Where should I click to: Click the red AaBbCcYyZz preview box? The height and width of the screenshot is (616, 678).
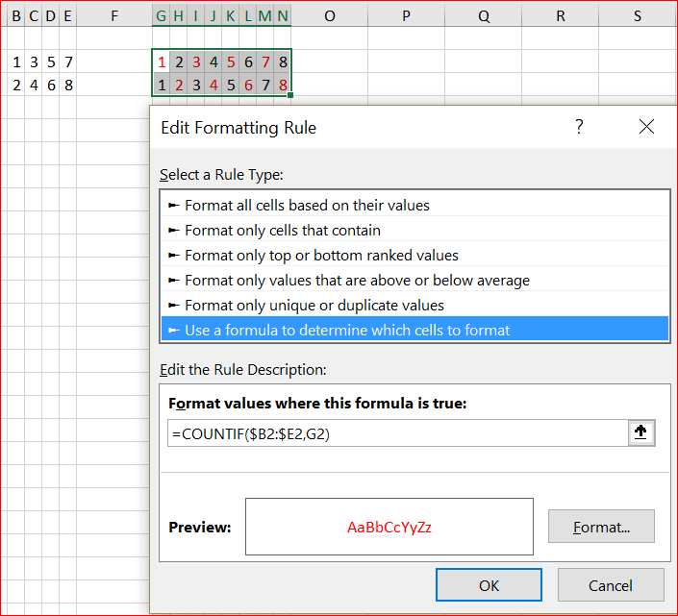pyautogui.click(x=389, y=527)
